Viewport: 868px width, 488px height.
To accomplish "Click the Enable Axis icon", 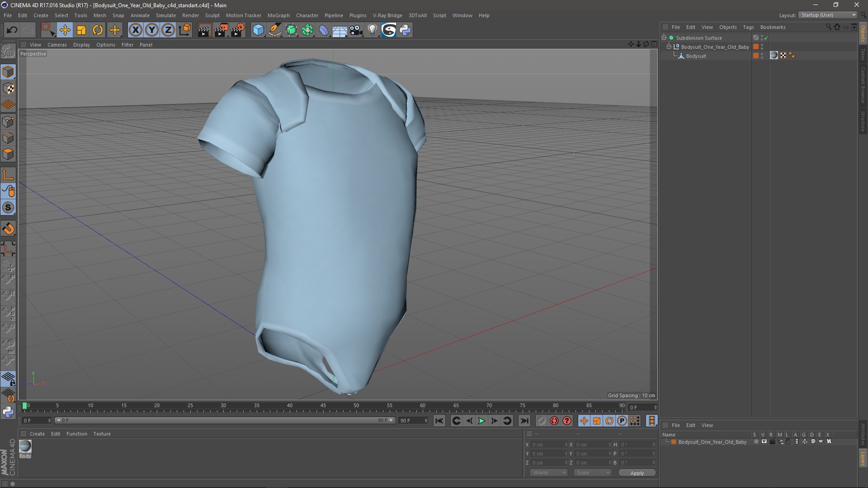I will (x=8, y=175).
